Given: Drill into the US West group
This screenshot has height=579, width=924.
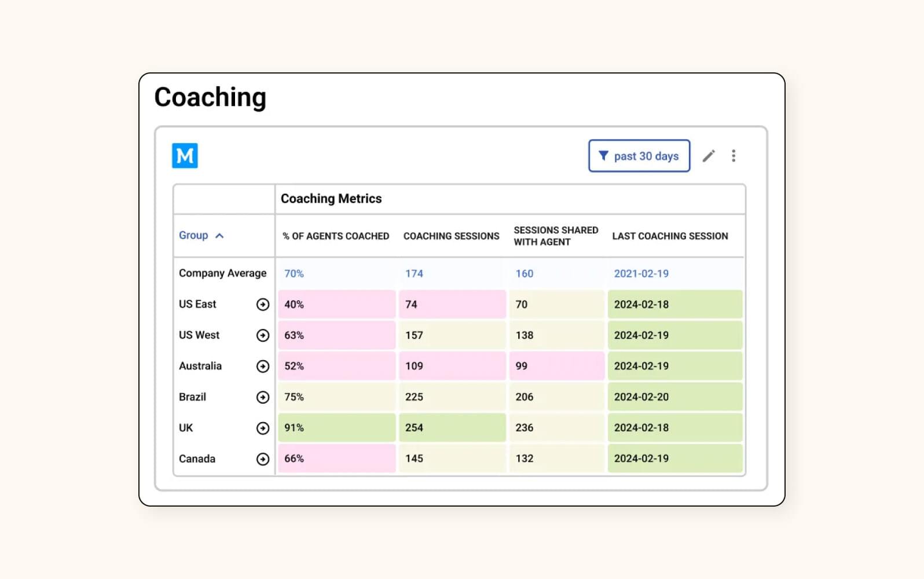Looking at the screenshot, I should tap(263, 335).
